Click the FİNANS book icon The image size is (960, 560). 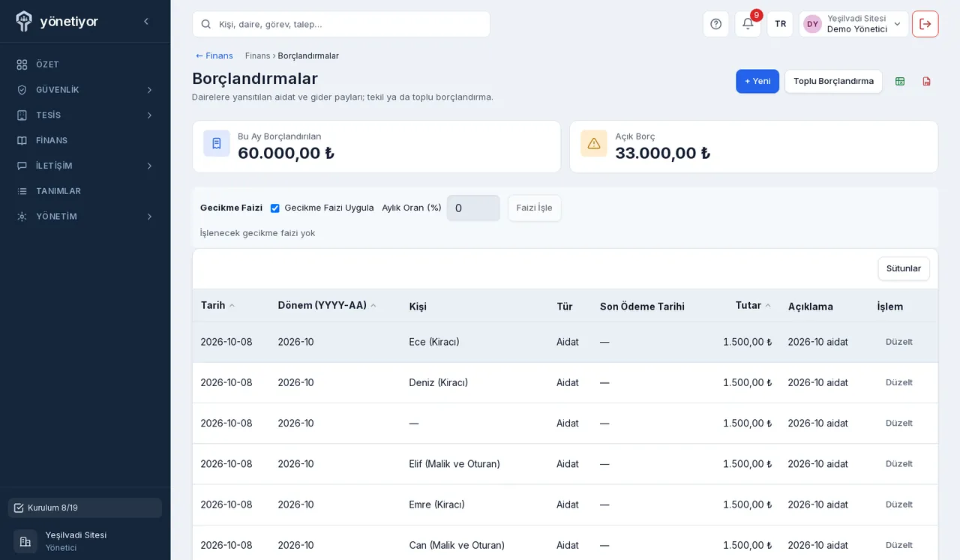tap(22, 140)
